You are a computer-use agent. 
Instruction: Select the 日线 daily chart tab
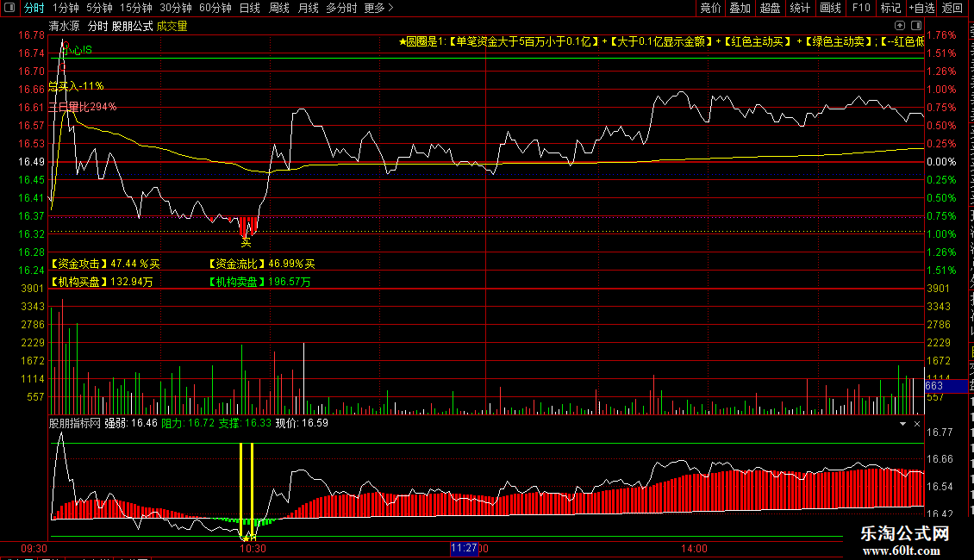250,8
